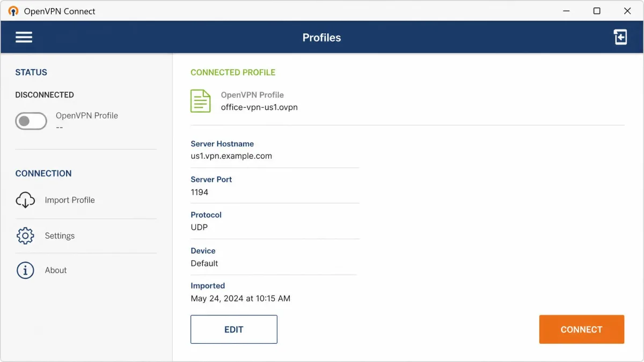644x362 pixels.
Task: Click the CONNECTED PROFILE heading
Action: coord(233,72)
